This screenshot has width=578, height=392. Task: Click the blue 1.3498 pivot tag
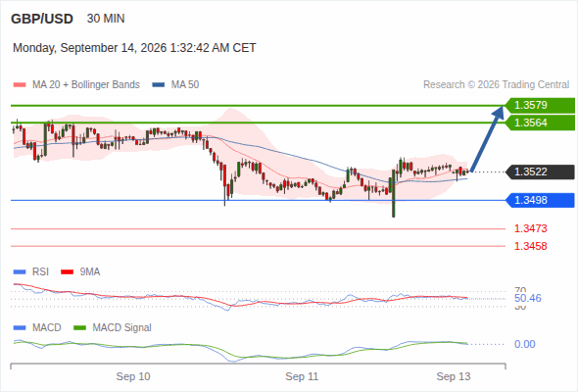click(540, 200)
